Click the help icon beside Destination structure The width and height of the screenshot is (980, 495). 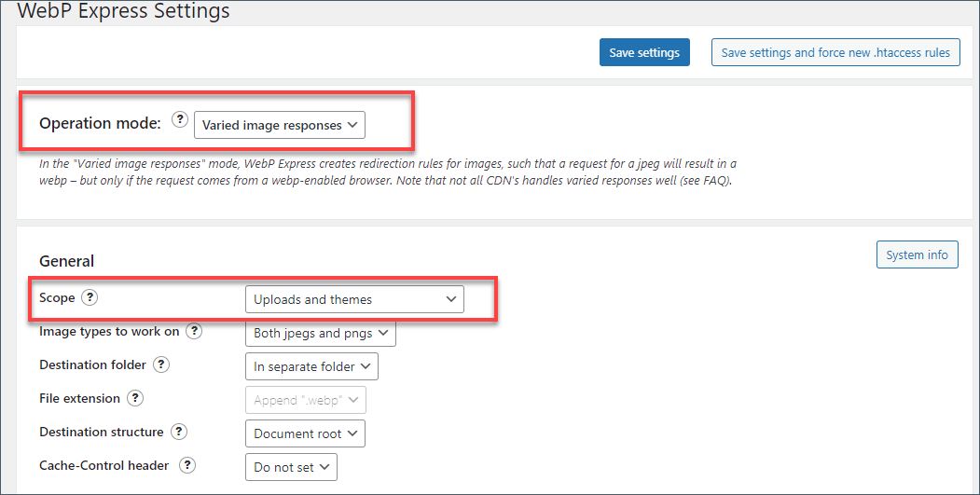point(179,432)
